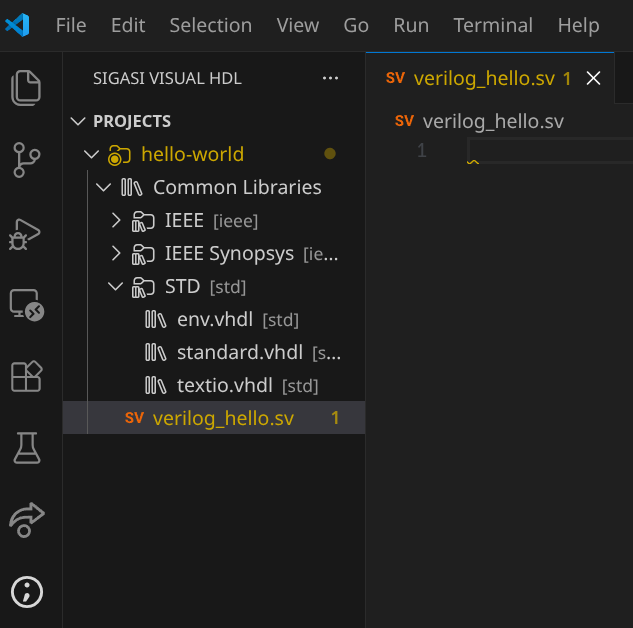The width and height of the screenshot is (633, 628).
Task: Open the Selection menu
Action: [x=210, y=25]
